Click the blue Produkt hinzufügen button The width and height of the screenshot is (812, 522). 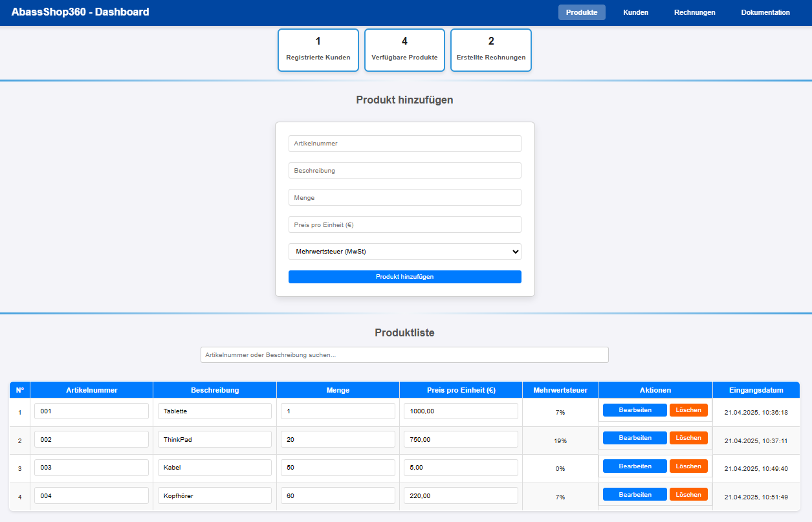tap(404, 277)
